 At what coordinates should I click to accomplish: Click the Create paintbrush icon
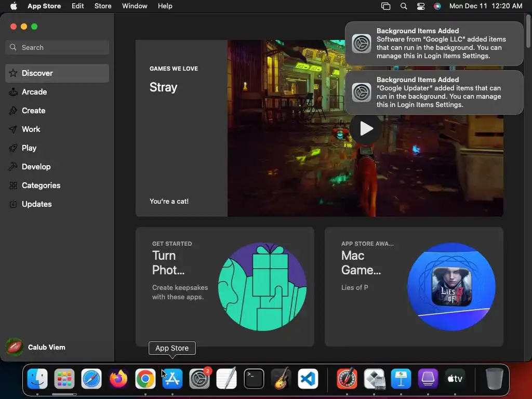pyautogui.click(x=13, y=110)
